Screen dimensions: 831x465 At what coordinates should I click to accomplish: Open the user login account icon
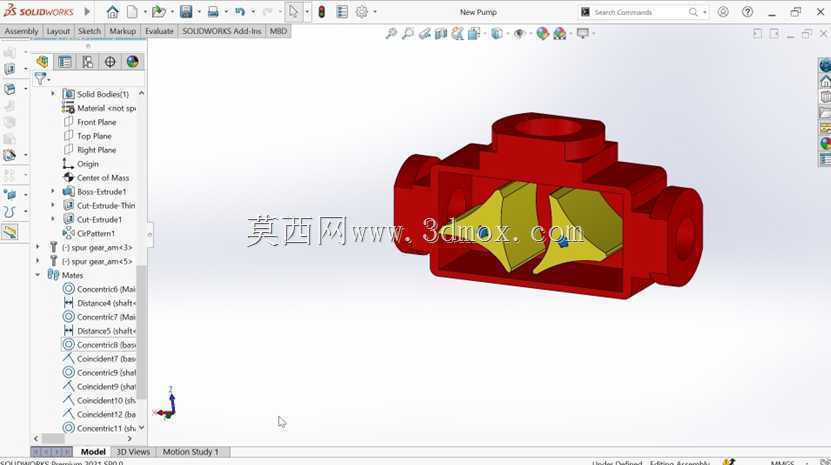tap(723, 12)
